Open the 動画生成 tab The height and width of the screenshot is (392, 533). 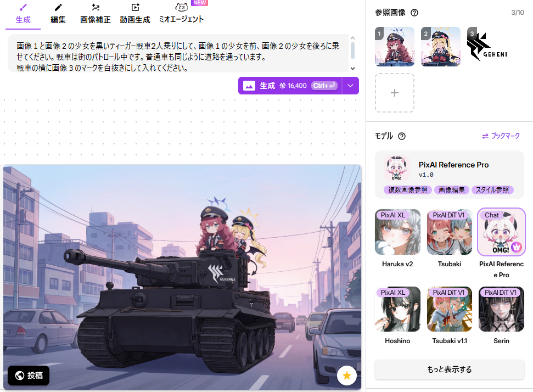(135, 14)
